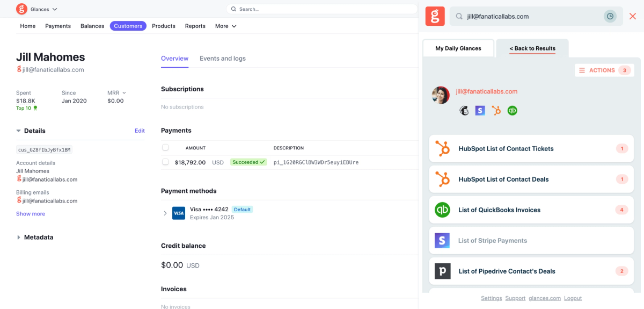644x309 pixels.
Task: Open List of Pipedrive Contact's Deals
Action: click(x=531, y=271)
